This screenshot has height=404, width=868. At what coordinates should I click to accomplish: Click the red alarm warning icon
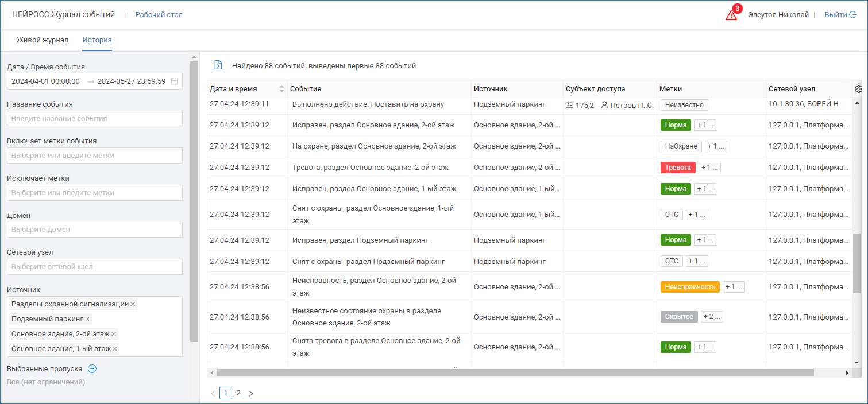click(731, 15)
